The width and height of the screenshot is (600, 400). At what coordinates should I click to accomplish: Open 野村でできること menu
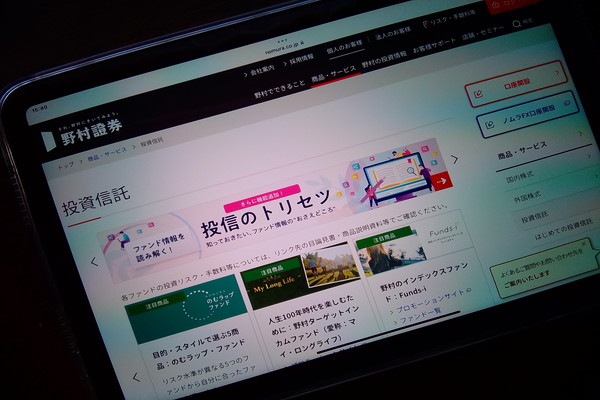(279, 89)
